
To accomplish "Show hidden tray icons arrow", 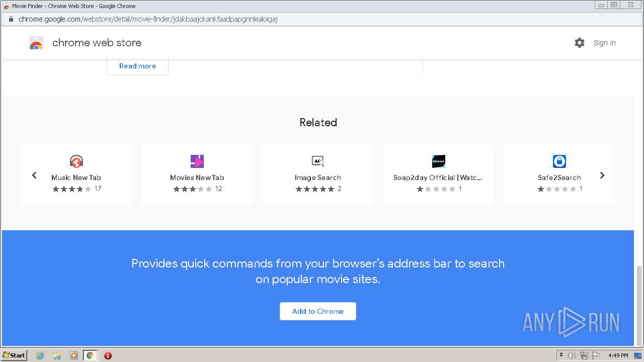I will pos(561,355).
